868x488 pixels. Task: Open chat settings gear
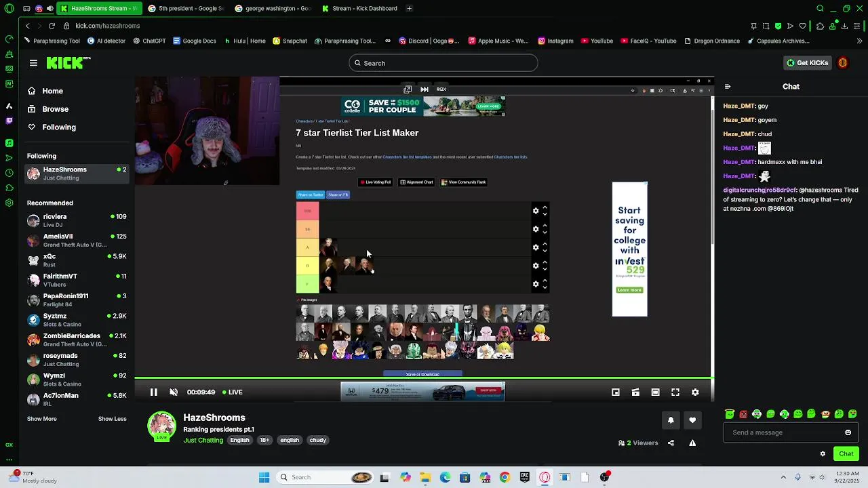tap(823, 453)
